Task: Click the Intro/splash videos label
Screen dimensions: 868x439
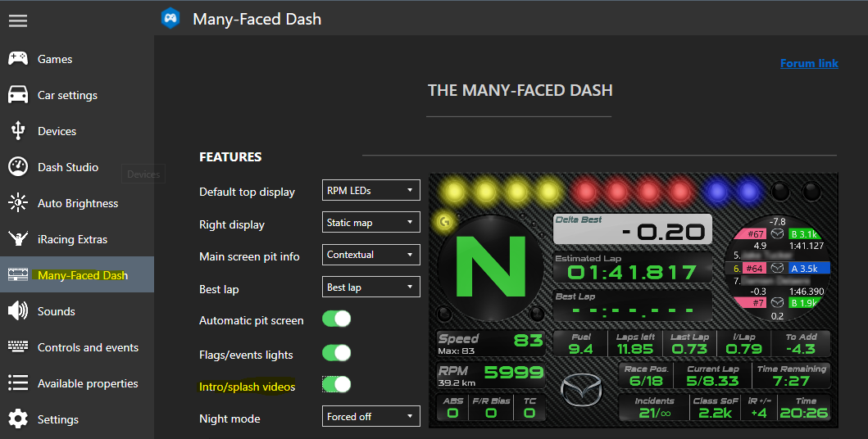Action: click(x=247, y=387)
